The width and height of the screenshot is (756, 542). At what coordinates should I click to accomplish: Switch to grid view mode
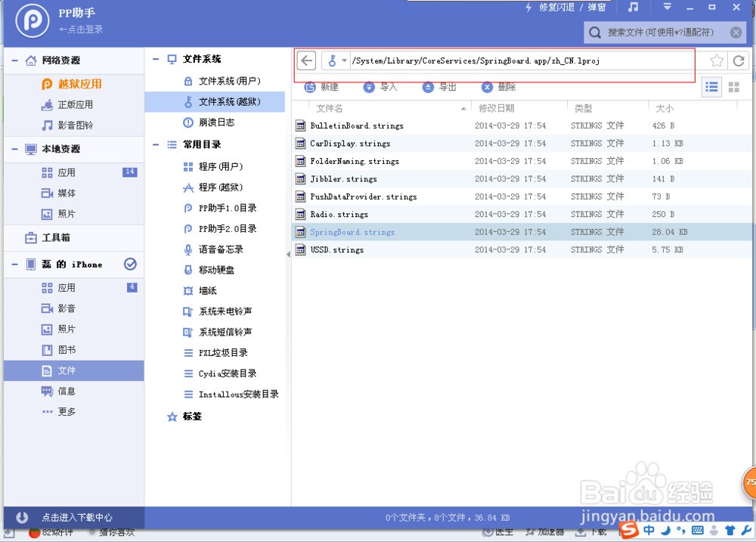tap(734, 87)
